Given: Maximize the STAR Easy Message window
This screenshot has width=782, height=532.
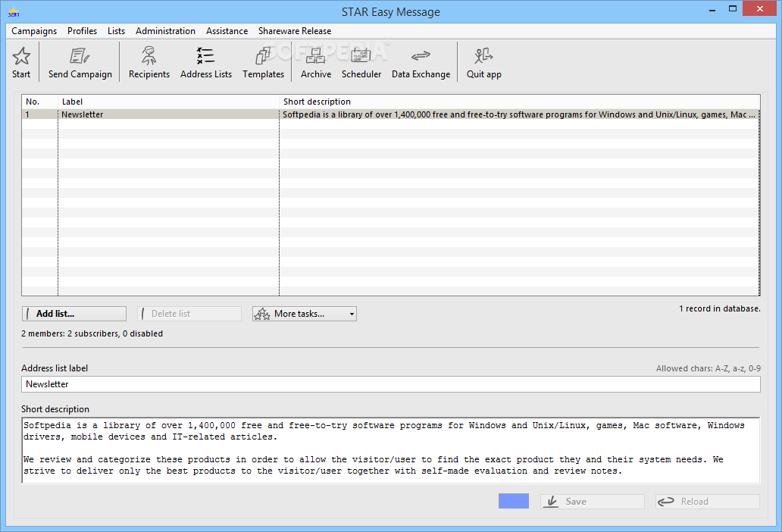Looking at the screenshot, I should pyautogui.click(x=732, y=9).
